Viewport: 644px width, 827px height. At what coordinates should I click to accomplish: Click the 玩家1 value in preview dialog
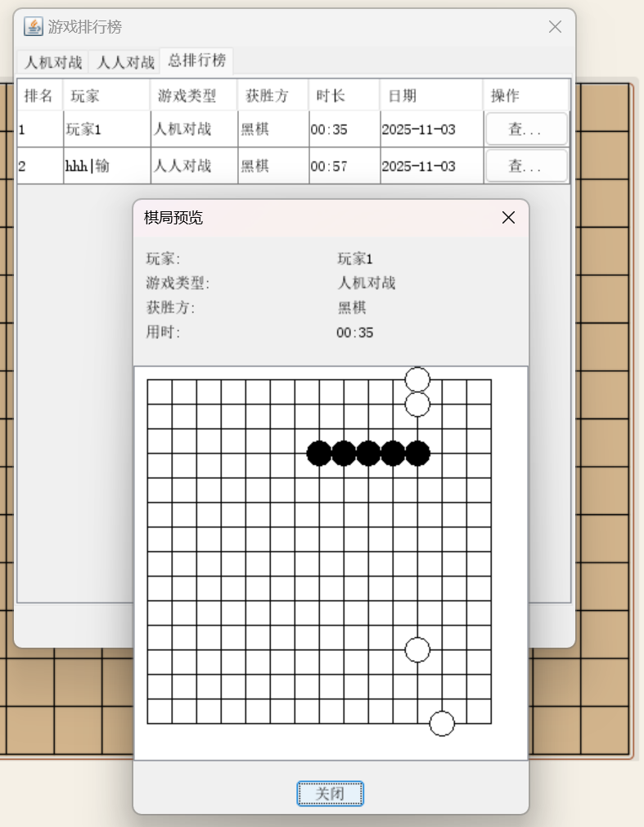point(354,259)
